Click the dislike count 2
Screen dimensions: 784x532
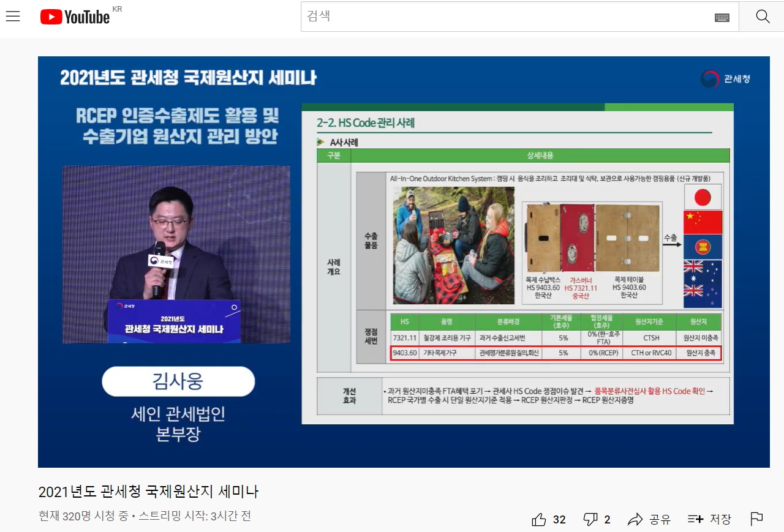tap(607, 519)
